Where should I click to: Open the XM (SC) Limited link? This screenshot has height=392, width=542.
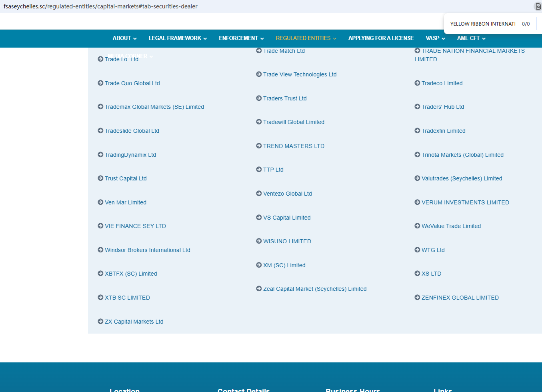coord(284,265)
